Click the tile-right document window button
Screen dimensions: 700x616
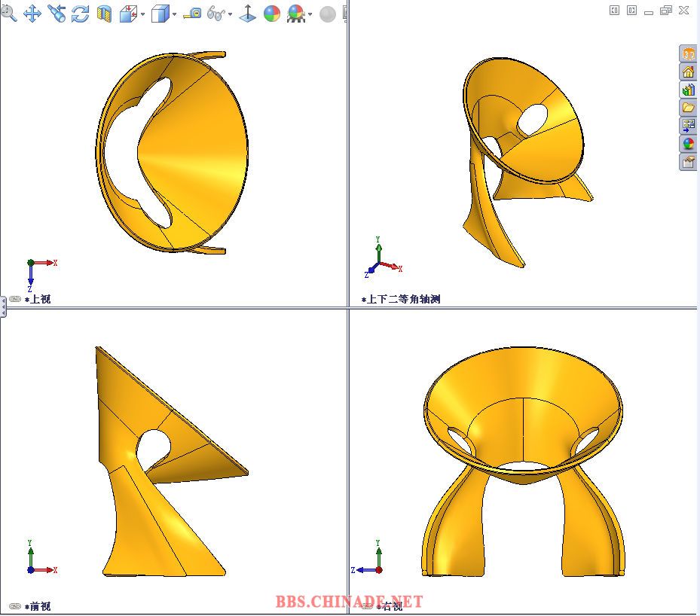[631, 11]
